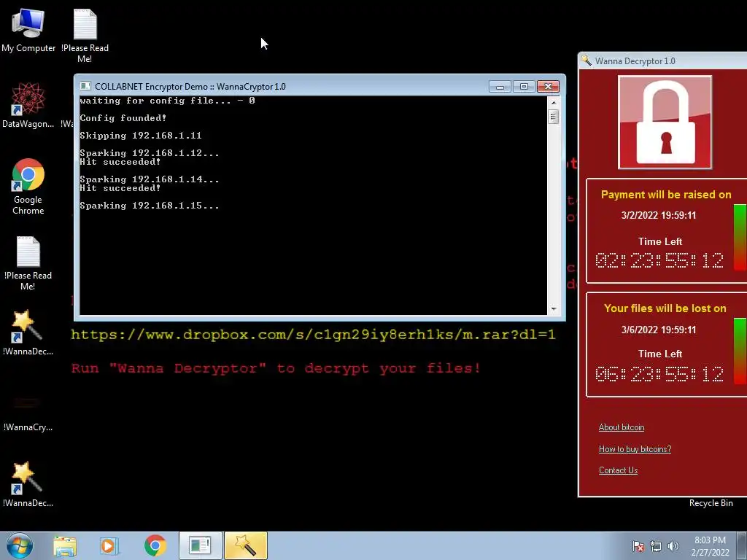Open the taskbar clock showing 8:03 PM

[711, 546]
